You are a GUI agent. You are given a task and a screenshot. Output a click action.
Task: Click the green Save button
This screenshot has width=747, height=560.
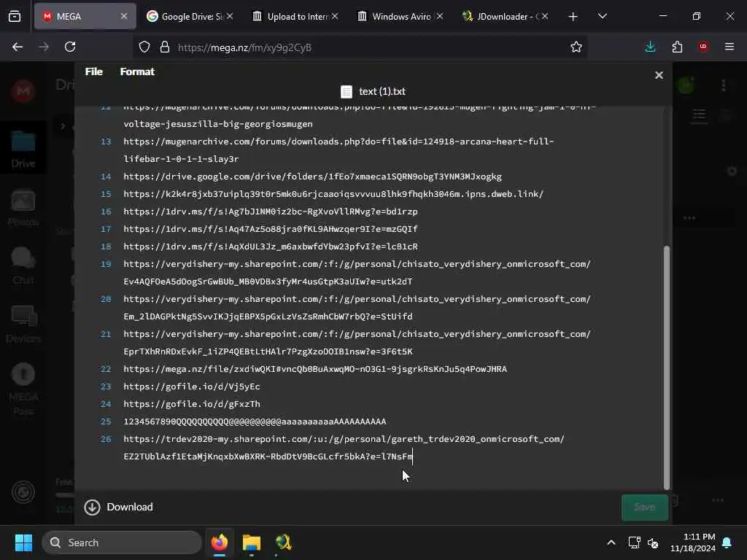pos(645,507)
